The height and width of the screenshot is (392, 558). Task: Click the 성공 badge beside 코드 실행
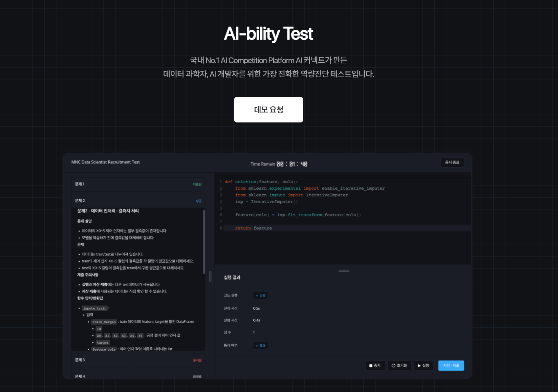(261, 296)
